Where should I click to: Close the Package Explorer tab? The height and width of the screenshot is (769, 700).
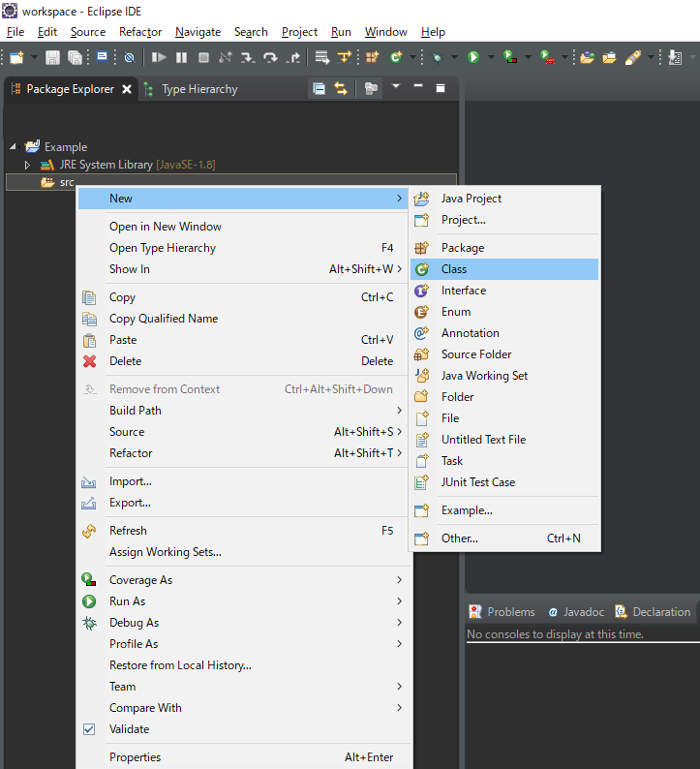tap(127, 89)
